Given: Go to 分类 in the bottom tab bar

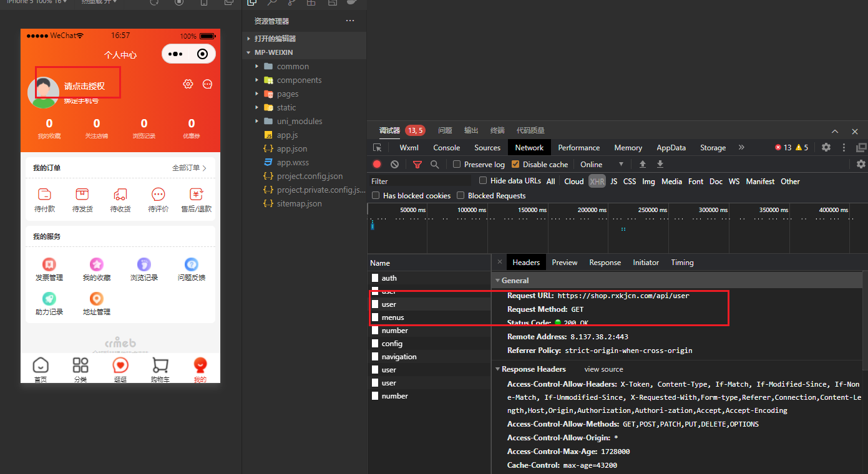Looking at the screenshot, I should 80,370.
